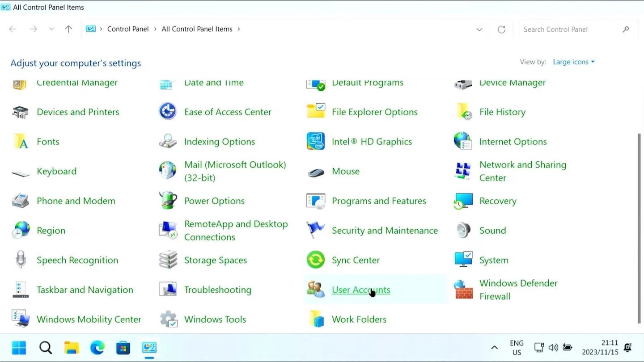Viewport: 644px width, 362px height.
Task: Click the notification bell icon in tray
Action: [x=628, y=347]
